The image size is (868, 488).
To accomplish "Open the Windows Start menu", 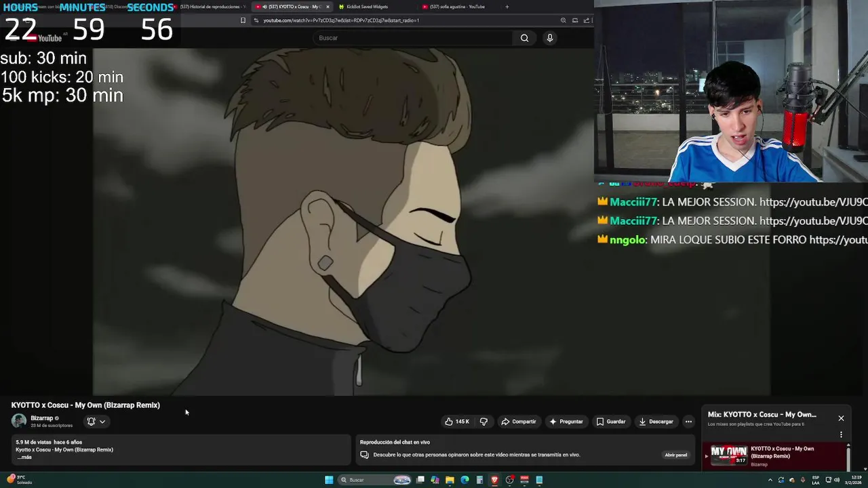I will [x=329, y=480].
